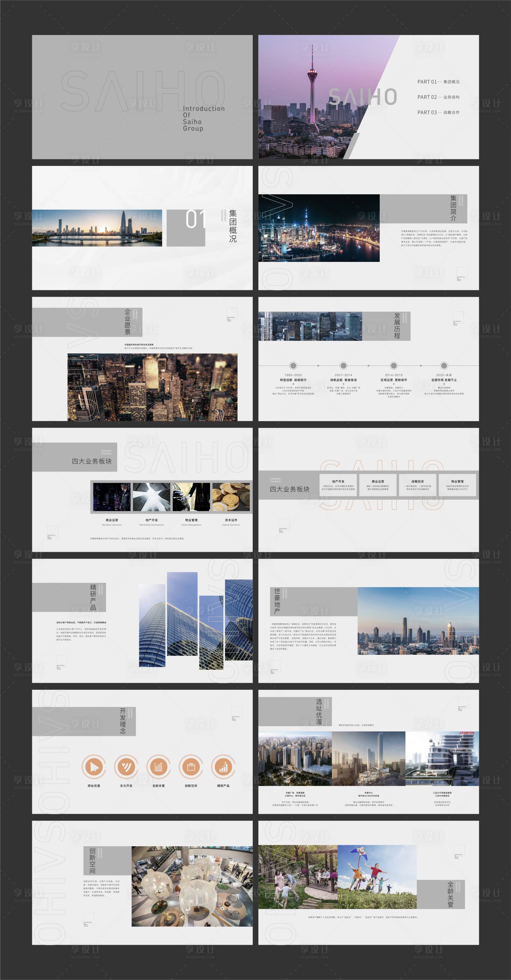This screenshot has width=511, height=980.
Task: Click the 多元开发 striped icon
Action: (x=126, y=766)
